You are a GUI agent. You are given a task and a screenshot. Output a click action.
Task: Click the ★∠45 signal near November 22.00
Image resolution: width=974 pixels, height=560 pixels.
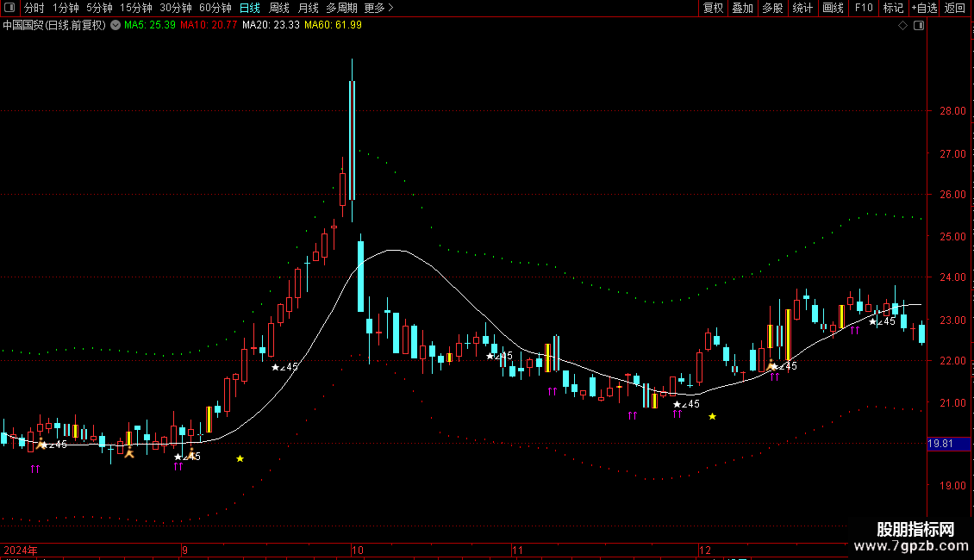click(x=499, y=357)
